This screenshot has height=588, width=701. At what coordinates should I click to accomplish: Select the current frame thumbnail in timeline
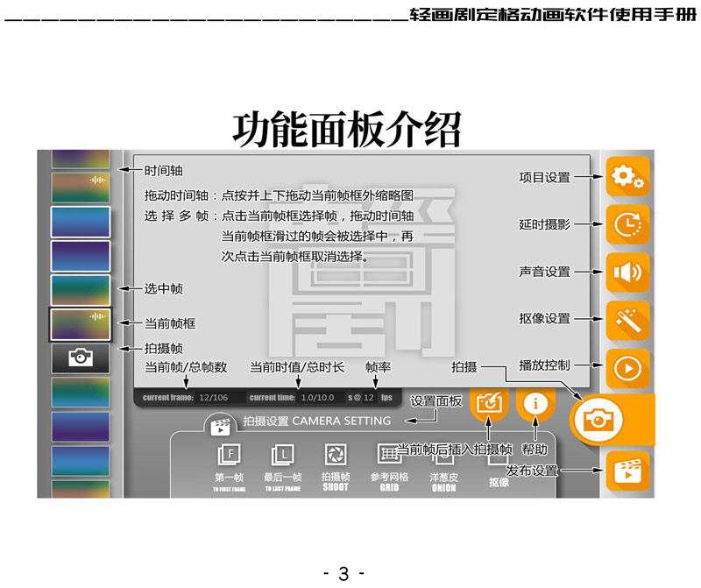(80, 324)
